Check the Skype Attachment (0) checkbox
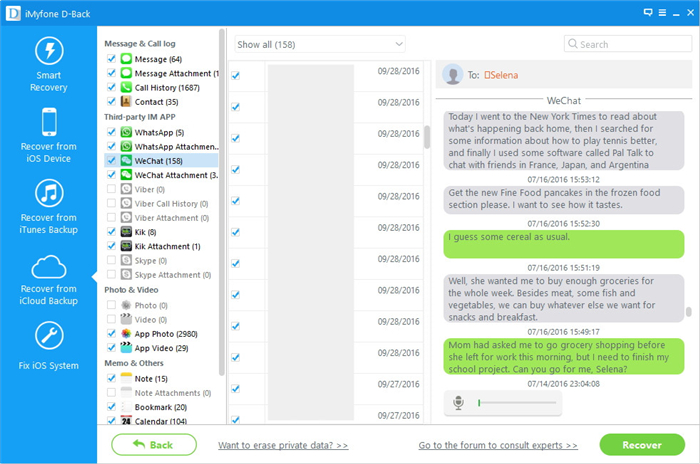 coord(112,274)
